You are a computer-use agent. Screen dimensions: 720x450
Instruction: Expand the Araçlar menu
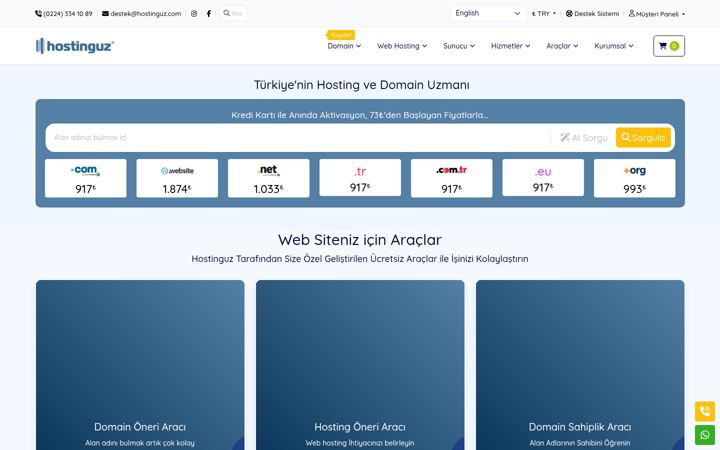click(x=562, y=46)
